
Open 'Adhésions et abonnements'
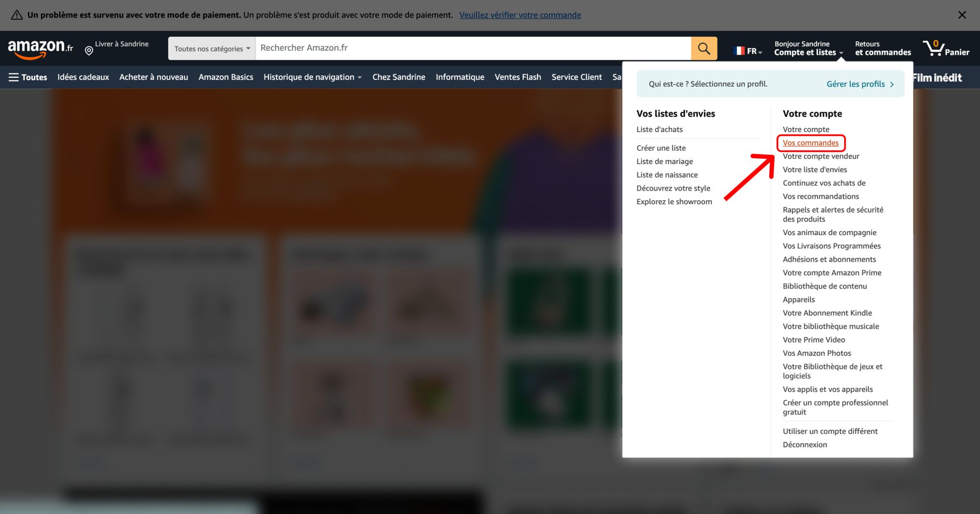point(829,259)
